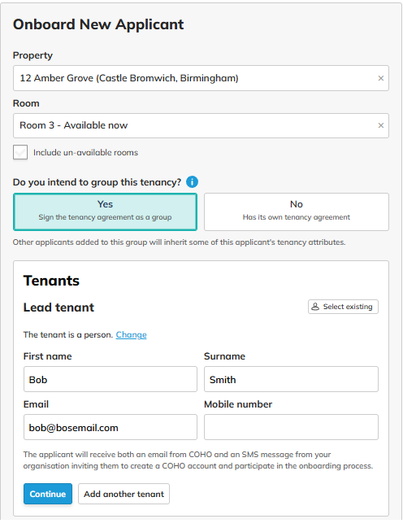
Task: Focus the Surname field containing Smith
Action: 291,379
